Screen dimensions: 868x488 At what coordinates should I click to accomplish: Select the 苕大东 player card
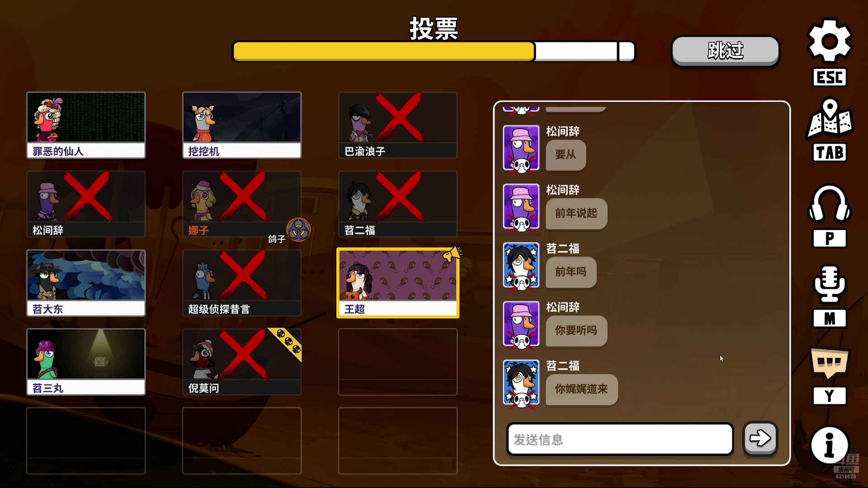coord(86,283)
